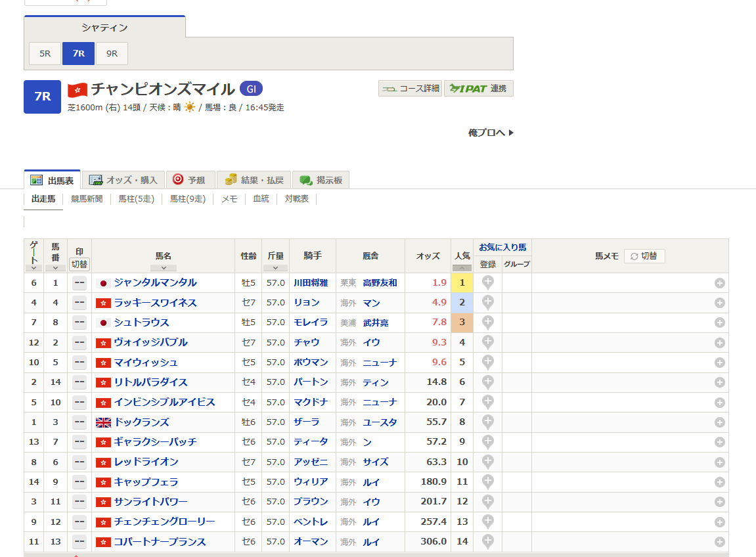This screenshot has width=756, height=557.
Task: Set prediction mark for ドックランズ
Action: (79, 422)
